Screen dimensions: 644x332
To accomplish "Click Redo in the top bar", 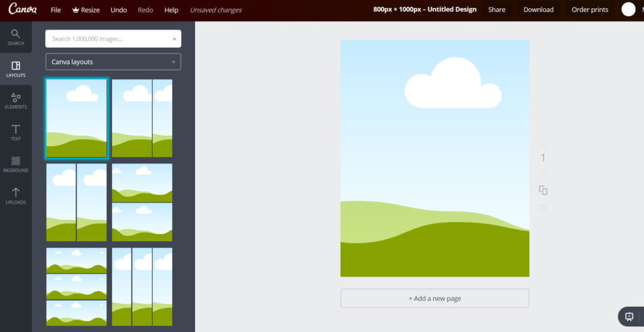I will pos(145,10).
